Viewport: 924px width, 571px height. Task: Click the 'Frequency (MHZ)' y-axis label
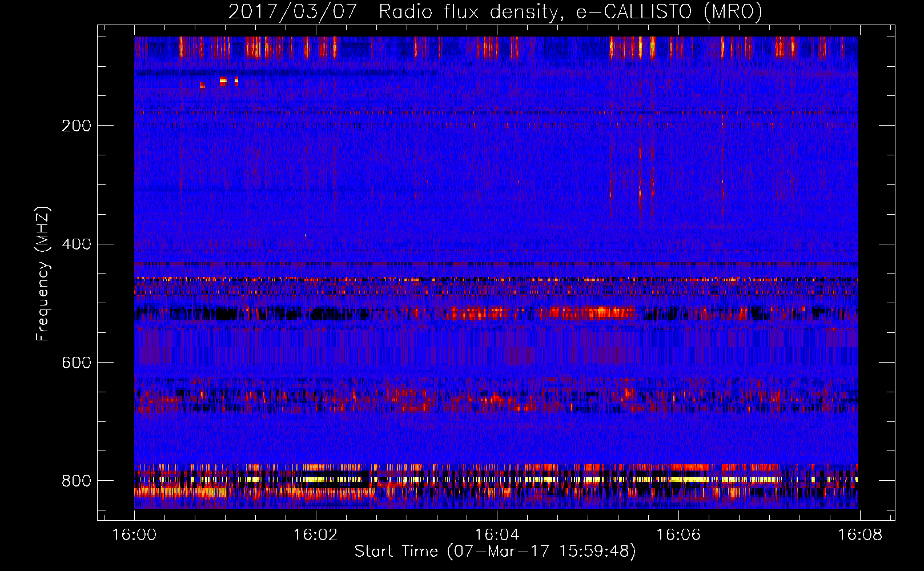point(43,274)
